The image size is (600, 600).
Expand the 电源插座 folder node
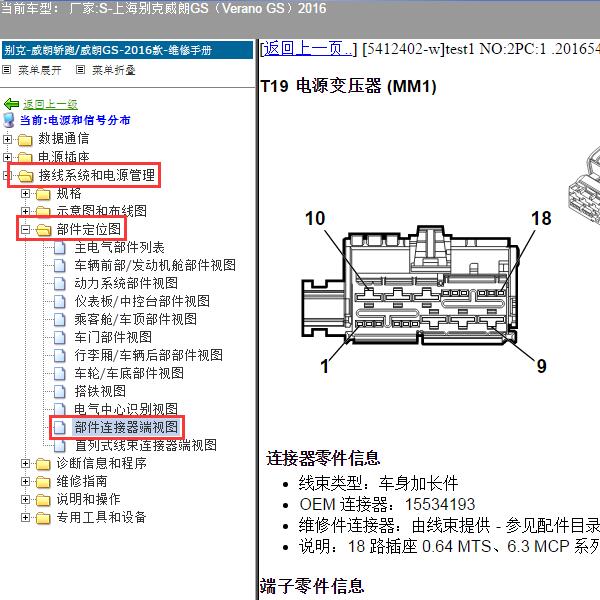point(7,157)
